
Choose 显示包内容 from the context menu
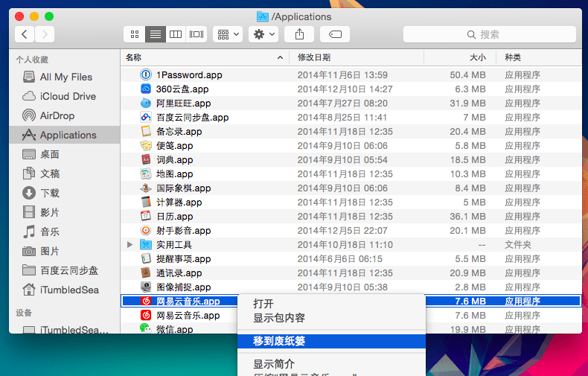[x=331, y=318]
